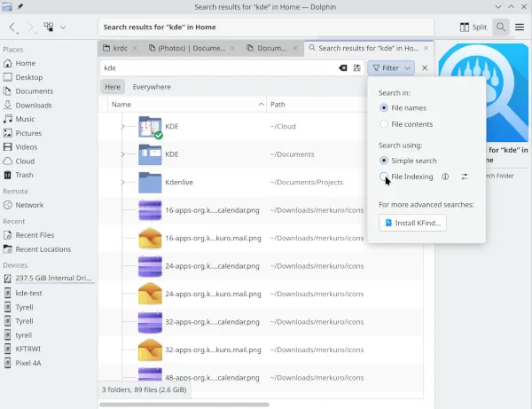Toggle Split view

[473, 28]
